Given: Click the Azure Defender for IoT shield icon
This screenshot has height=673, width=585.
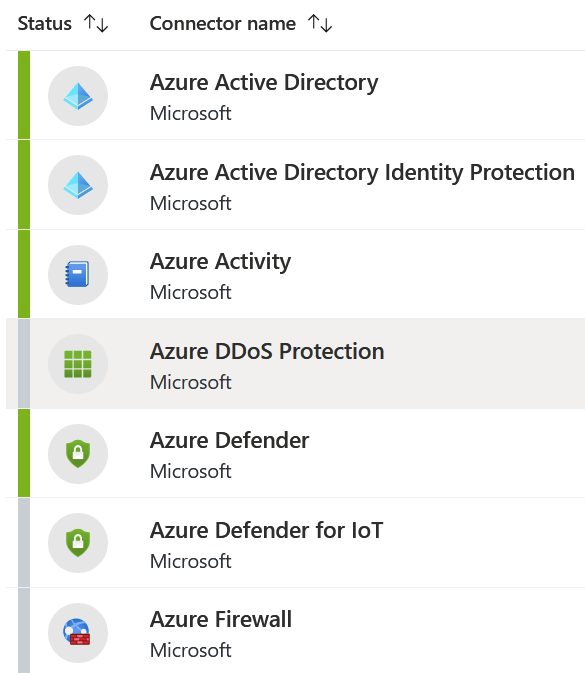Looking at the screenshot, I should [78, 543].
